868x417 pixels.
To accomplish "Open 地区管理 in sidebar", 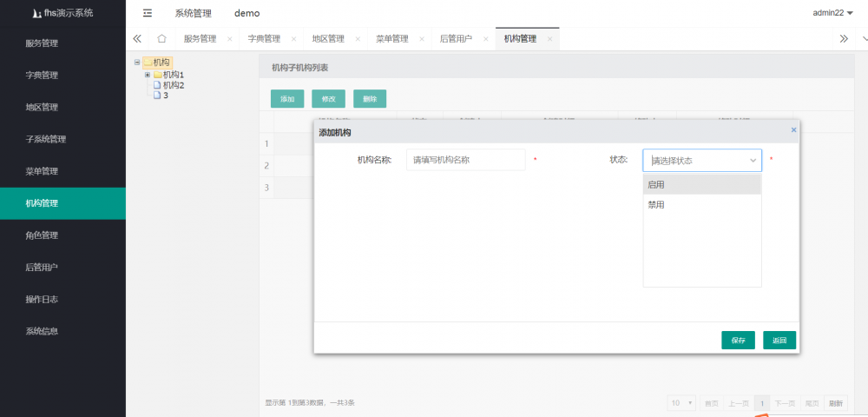I will point(62,107).
